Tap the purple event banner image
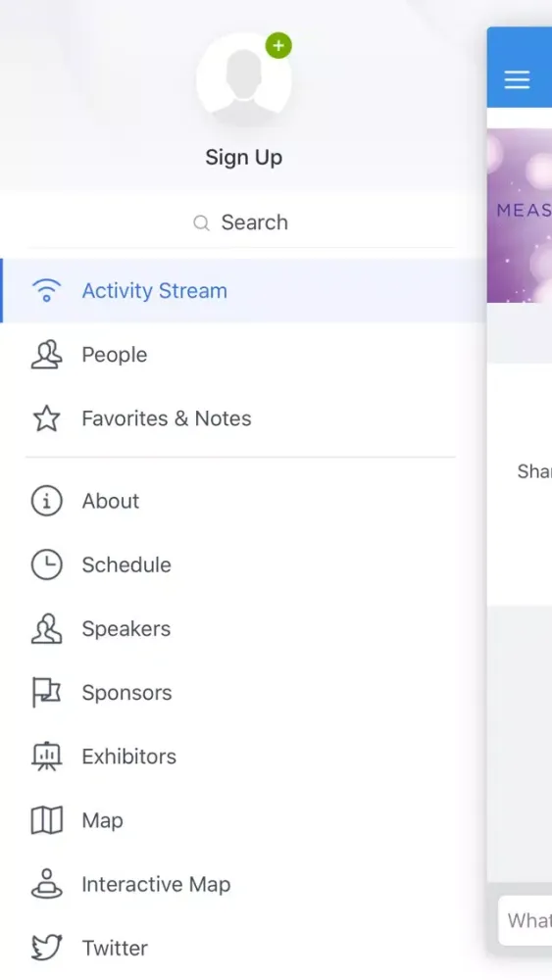The width and height of the screenshot is (552, 980). 520,216
